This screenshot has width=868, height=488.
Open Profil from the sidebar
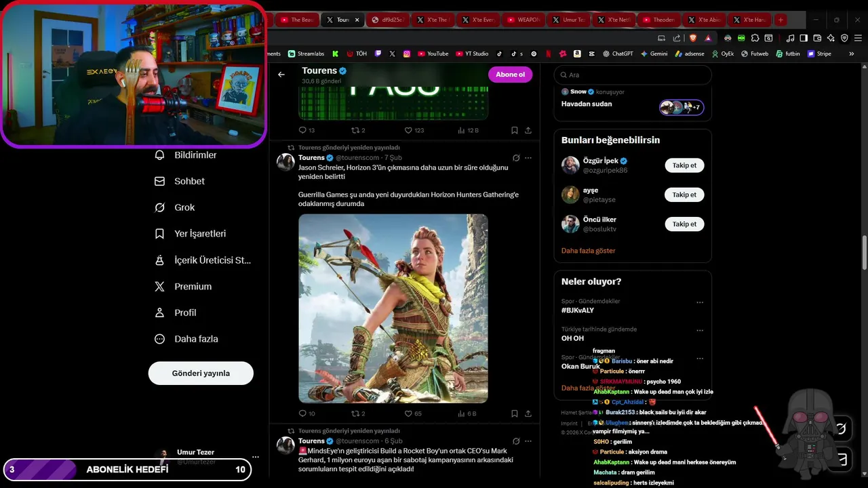coord(176,312)
